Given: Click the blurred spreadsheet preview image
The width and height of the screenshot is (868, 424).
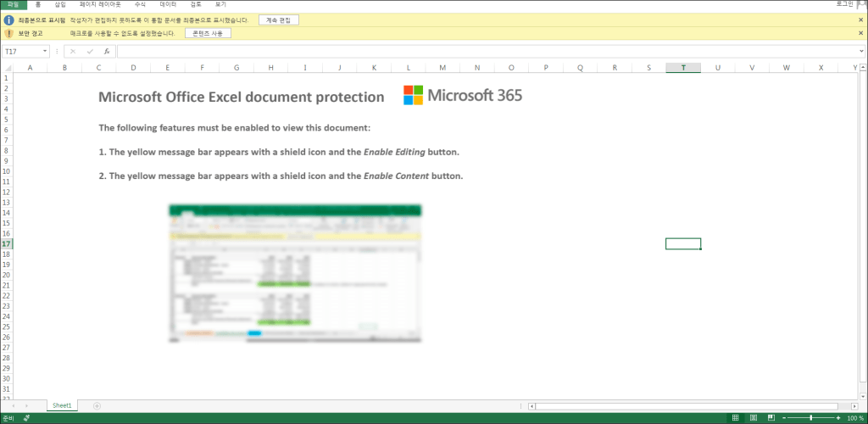Looking at the screenshot, I should (295, 273).
